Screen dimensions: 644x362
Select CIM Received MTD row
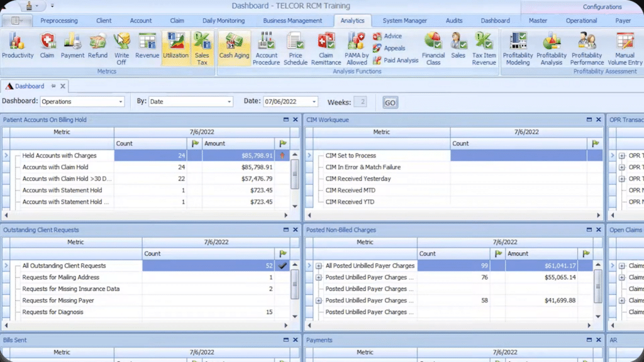coord(459,190)
